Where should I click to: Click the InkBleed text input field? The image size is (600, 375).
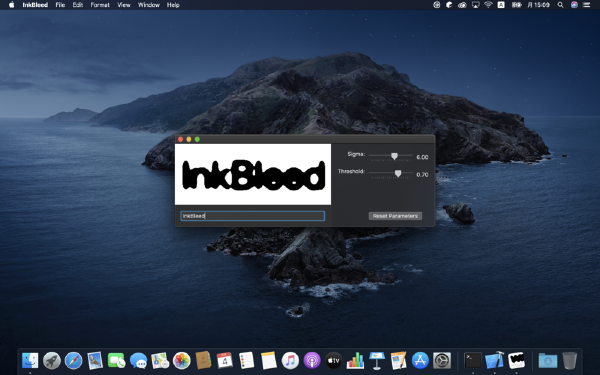[253, 216]
